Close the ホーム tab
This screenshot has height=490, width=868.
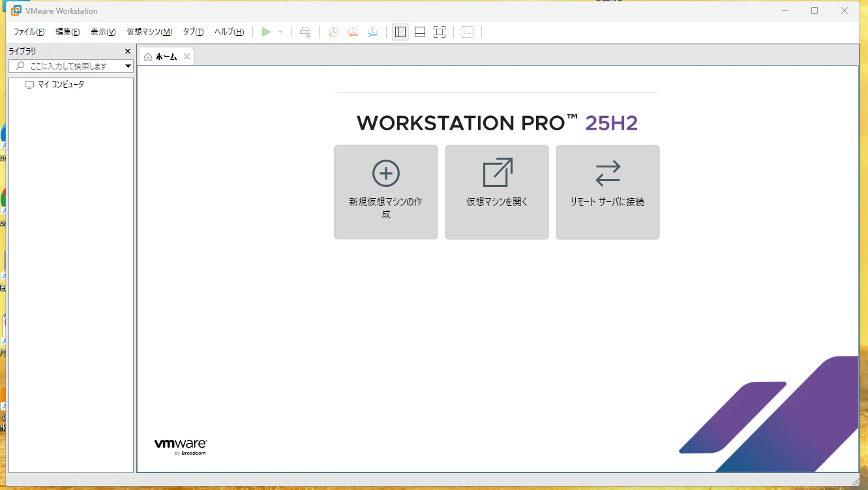tap(187, 57)
